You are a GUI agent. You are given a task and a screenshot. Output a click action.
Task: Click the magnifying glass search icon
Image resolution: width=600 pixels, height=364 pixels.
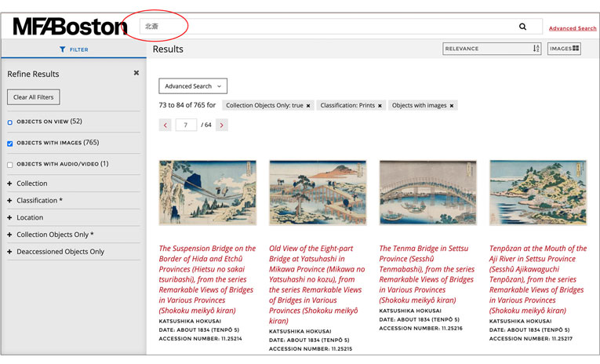522,27
